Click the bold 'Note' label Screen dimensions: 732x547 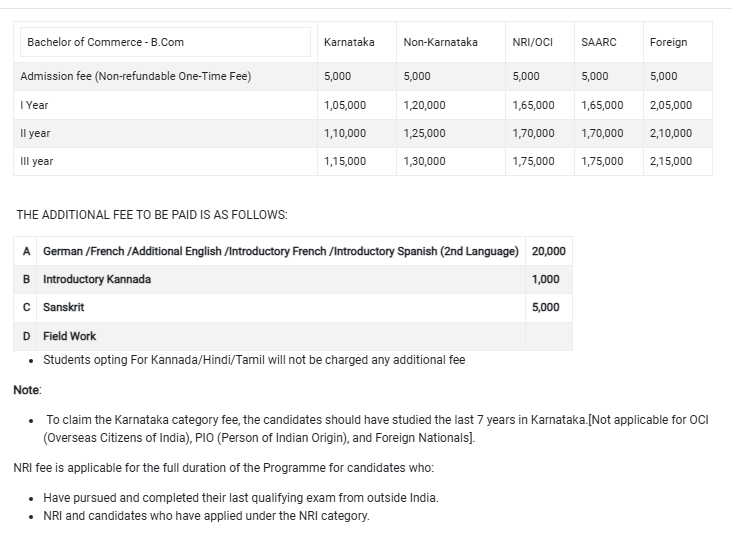pos(27,389)
